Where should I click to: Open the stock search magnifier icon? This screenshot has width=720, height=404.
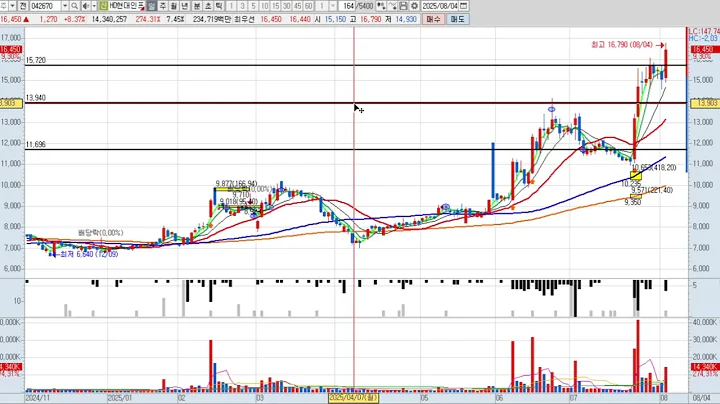point(74,6)
